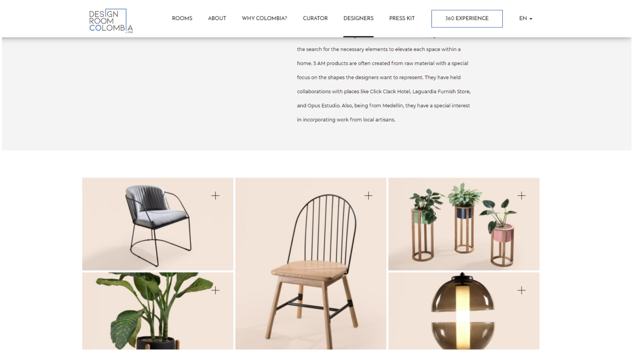633x364 pixels.
Task: Open the Press Kit link
Action: (x=402, y=18)
